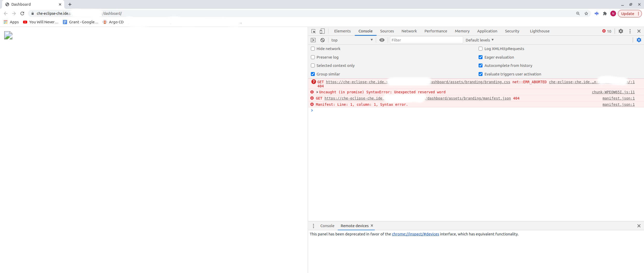Open DevTools settings gear
Viewport: 644px width, 273px height.
click(x=621, y=31)
